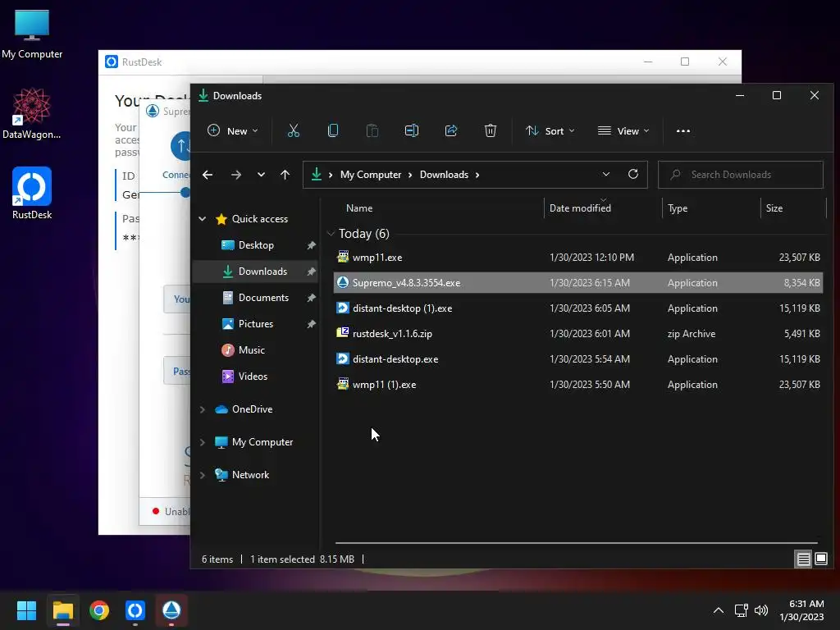Click the Share icon in toolbar

(x=451, y=130)
